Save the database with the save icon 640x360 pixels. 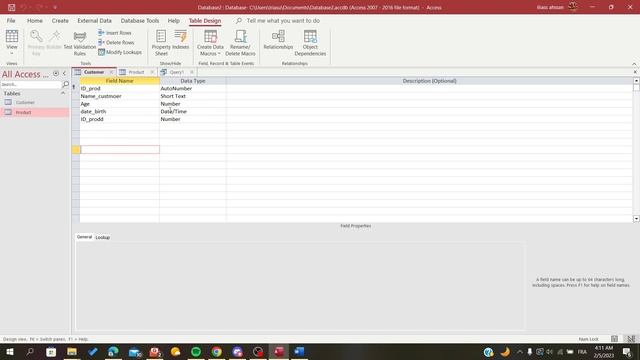coord(11,7)
